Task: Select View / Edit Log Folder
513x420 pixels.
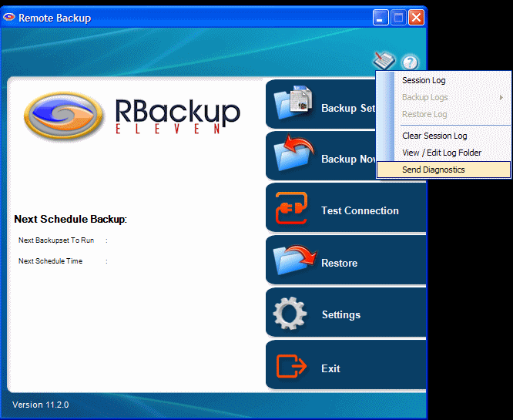Action: 441,153
